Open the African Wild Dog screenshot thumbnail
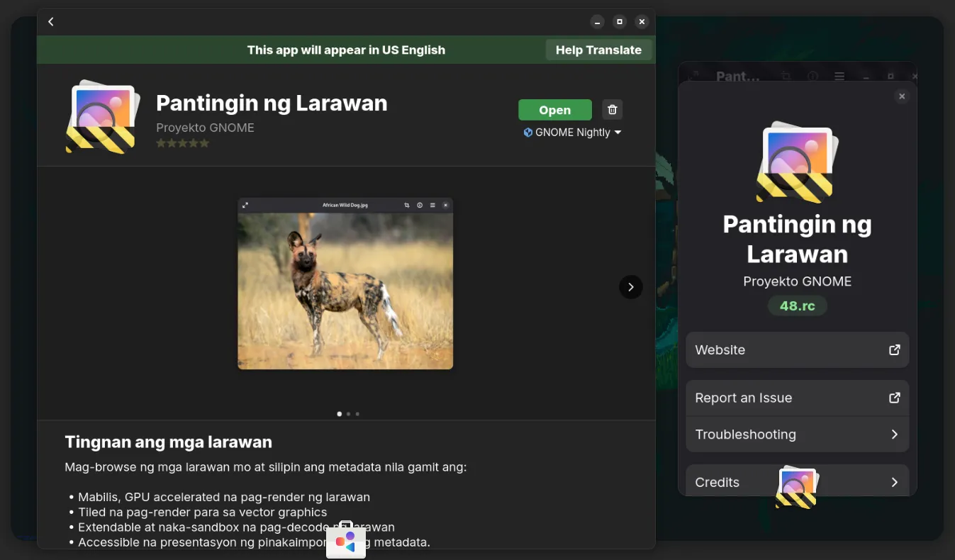Screen dimensions: 955x560 pos(345,284)
